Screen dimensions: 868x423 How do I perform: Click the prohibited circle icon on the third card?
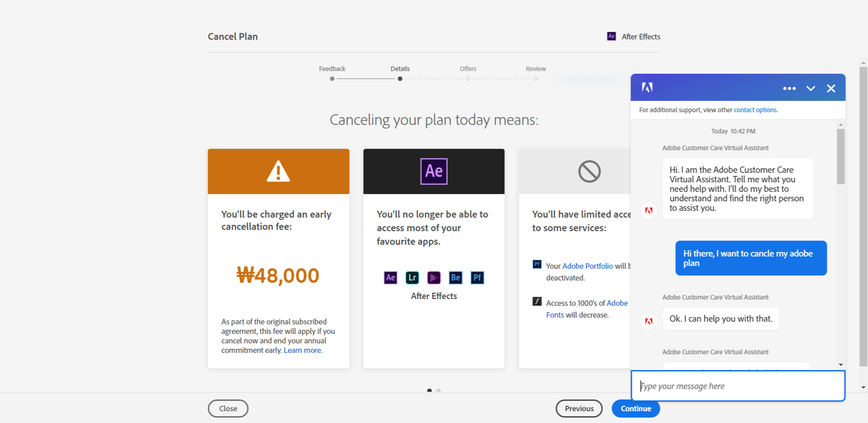tap(589, 171)
